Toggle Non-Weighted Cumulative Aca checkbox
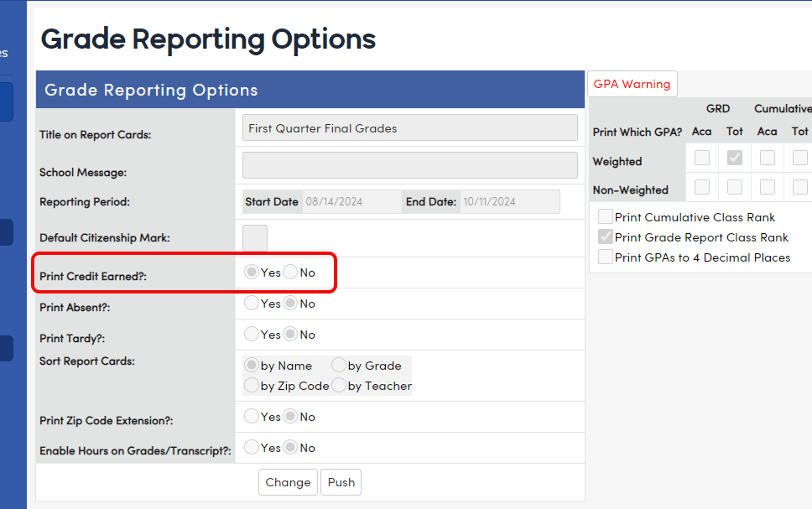Viewport: 812px width, 509px height. [768, 187]
